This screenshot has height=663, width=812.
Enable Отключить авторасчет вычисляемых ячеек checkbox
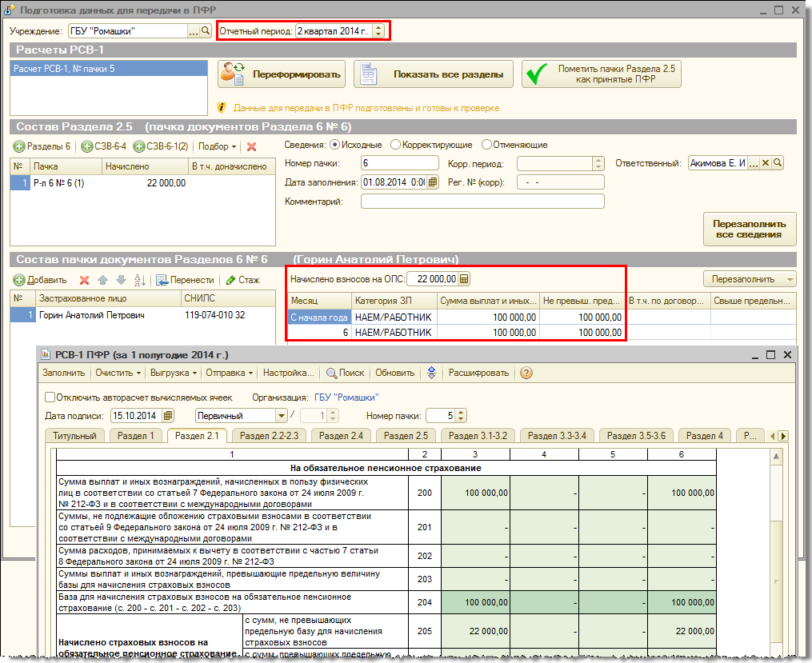pyautogui.click(x=50, y=397)
